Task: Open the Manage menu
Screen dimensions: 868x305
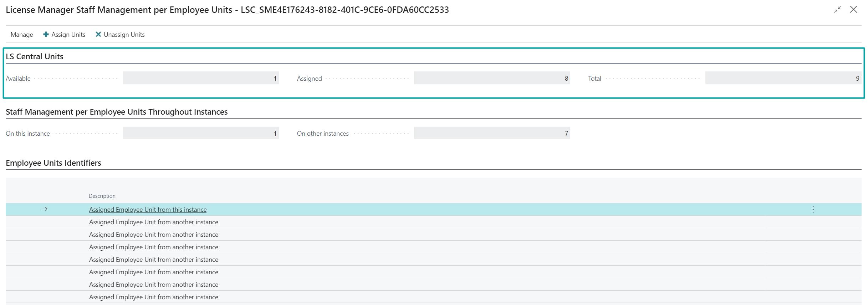Action: 22,35
